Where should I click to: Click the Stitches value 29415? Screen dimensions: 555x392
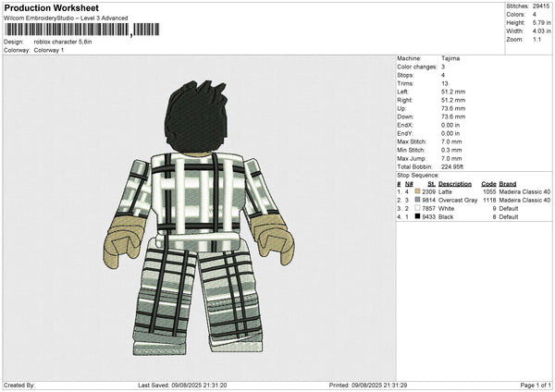(541, 6)
